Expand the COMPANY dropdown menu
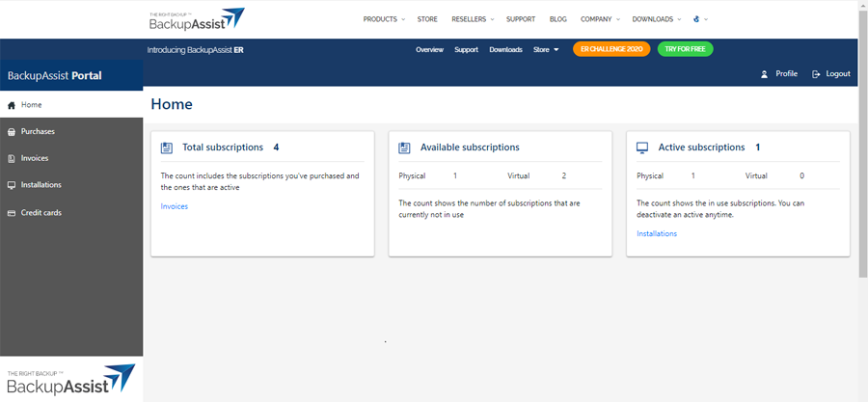 click(x=600, y=19)
